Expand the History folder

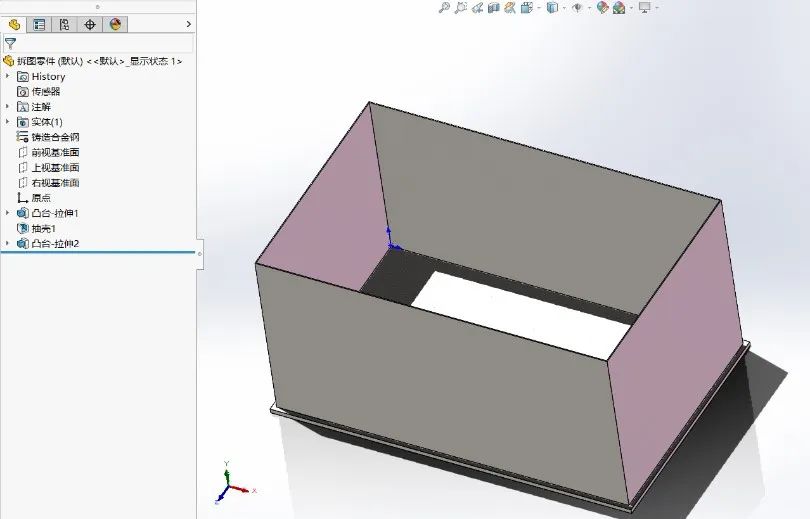point(8,76)
